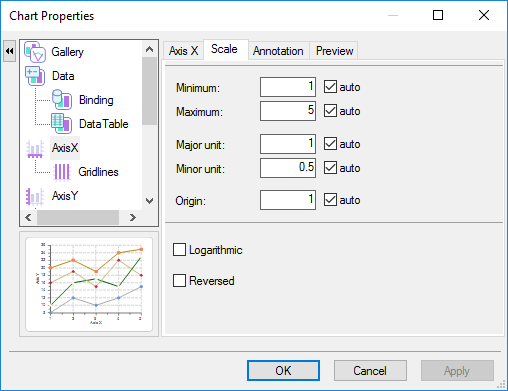Switch to the Annotation tab

(x=278, y=51)
